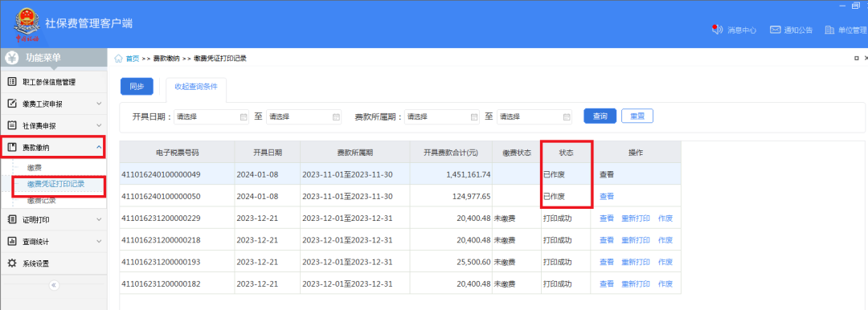The width and height of the screenshot is (868, 310).
Task: Click the 开具费款合计(元) column header
Action: [451, 153]
